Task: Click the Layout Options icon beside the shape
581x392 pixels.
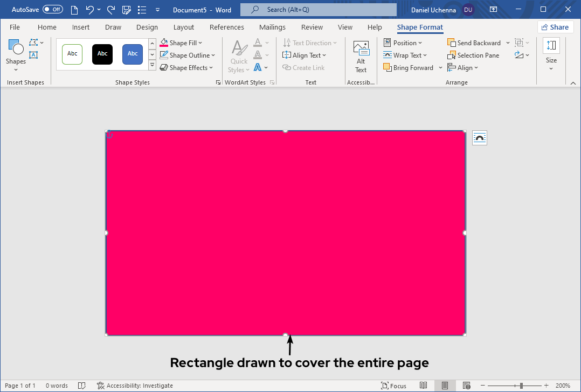Action: pos(479,138)
